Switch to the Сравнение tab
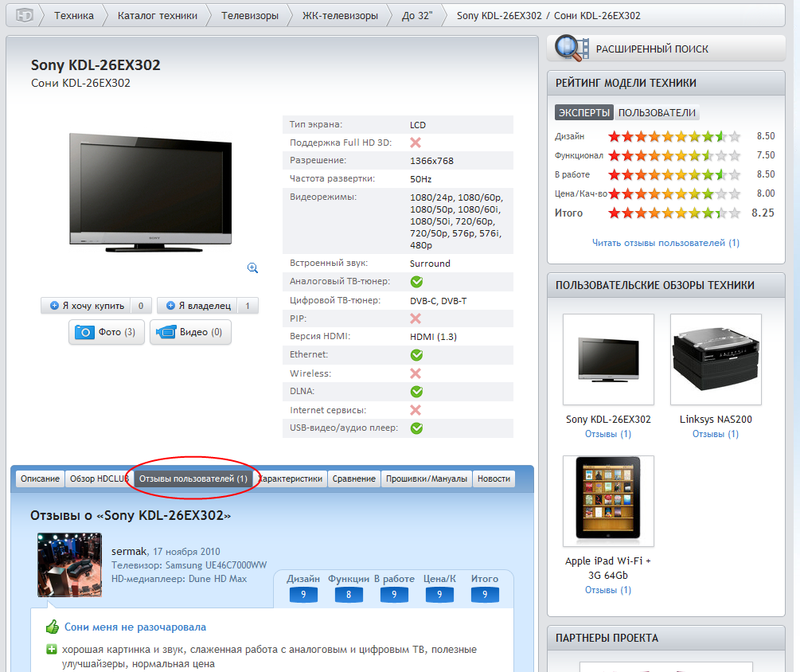This screenshot has height=672, width=800. pyautogui.click(x=354, y=479)
